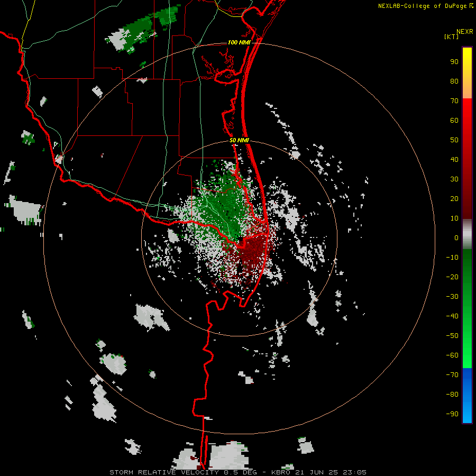The image size is (476, 476).
Task: Click the positive 30 knot scale value
Action: [x=454, y=179]
